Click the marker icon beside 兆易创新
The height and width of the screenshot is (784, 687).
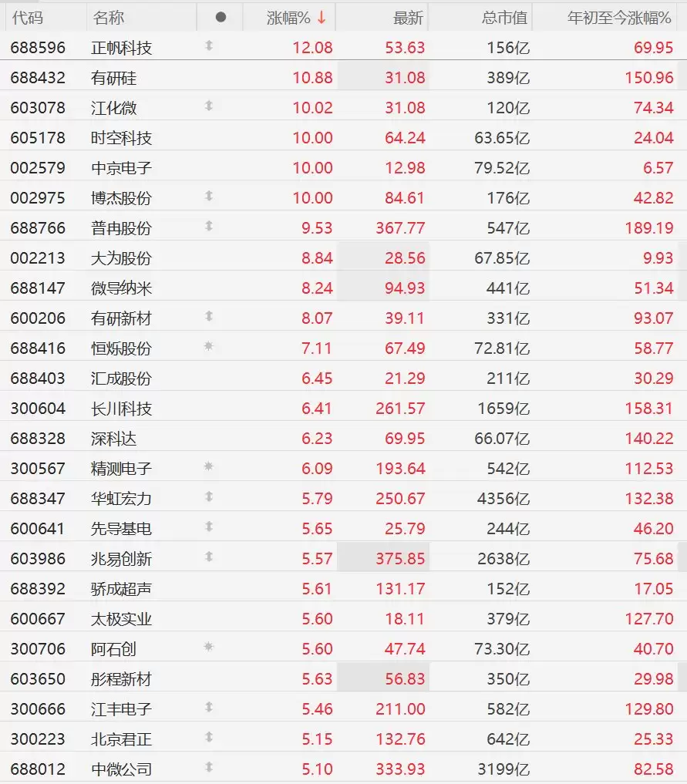pyautogui.click(x=209, y=557)
